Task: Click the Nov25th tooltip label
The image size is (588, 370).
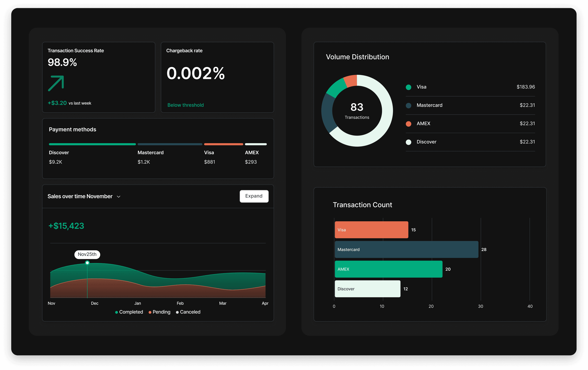Action: (87, 254)
